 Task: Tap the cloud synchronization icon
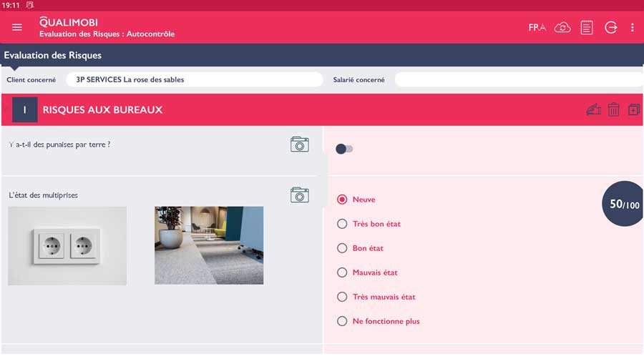point(562,27)
